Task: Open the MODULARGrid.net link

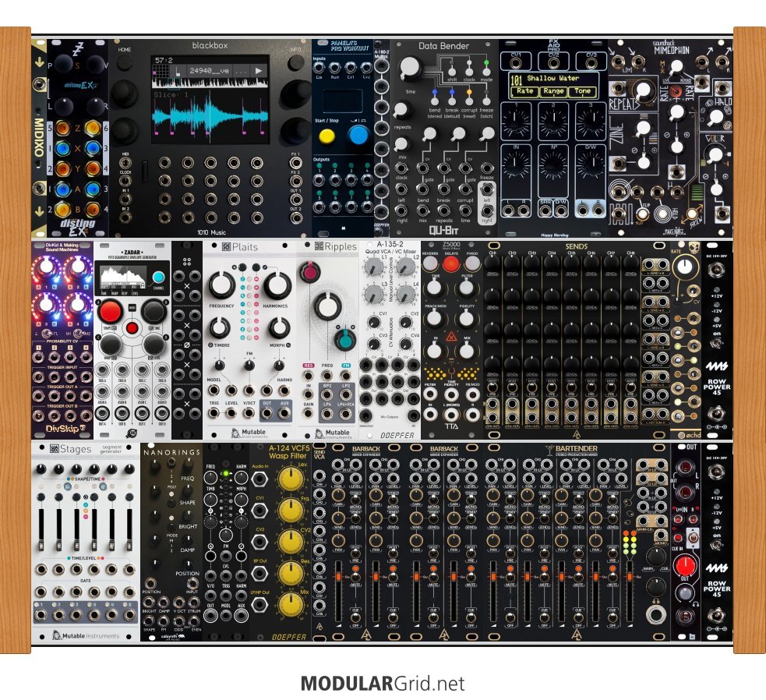Action: tap(383, 684)
